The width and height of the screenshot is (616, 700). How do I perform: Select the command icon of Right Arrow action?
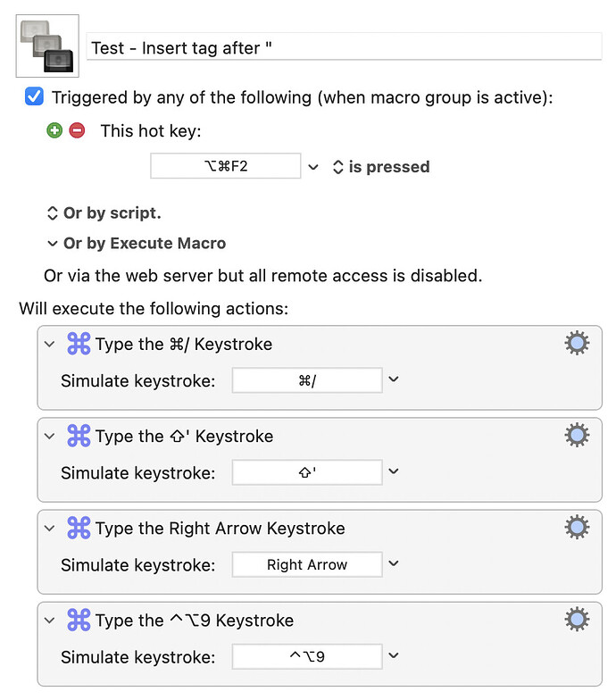[x=79, y=528]
